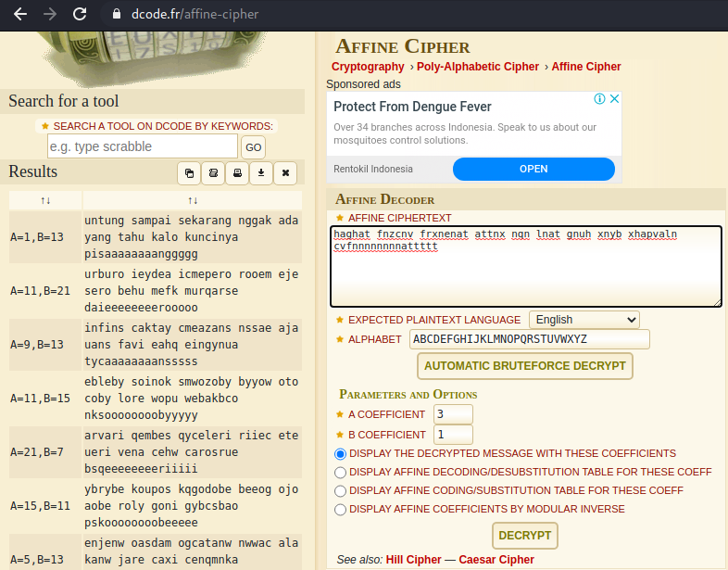Copy results to clipboard icon
The height and width of the screenshot is (570, 728).
(x=189, y=172)
